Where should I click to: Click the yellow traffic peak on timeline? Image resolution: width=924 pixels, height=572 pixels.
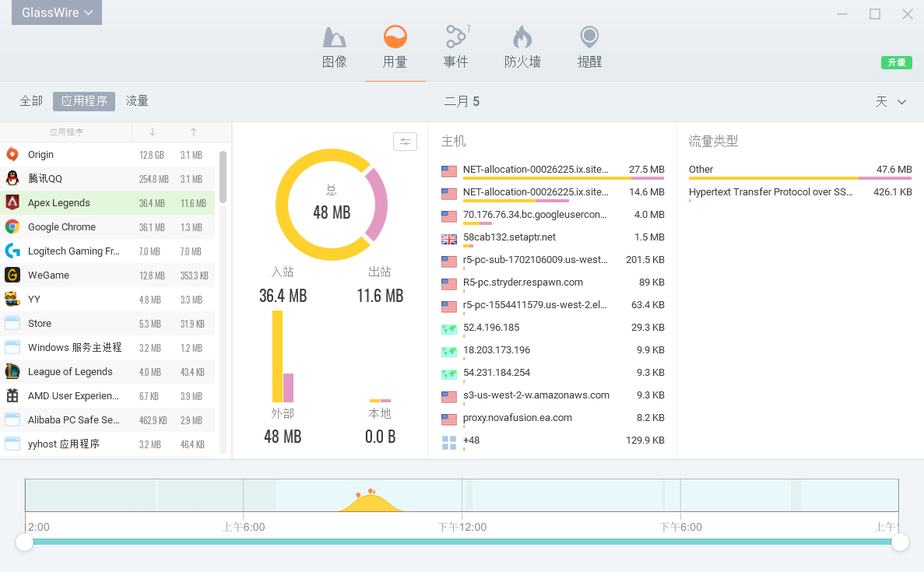[371, 504]
